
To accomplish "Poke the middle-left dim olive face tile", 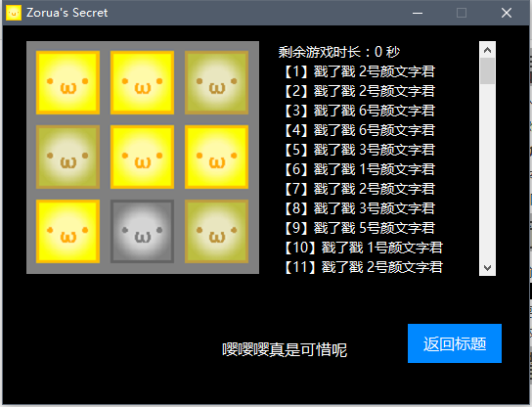I will click(x=67, y=157).
